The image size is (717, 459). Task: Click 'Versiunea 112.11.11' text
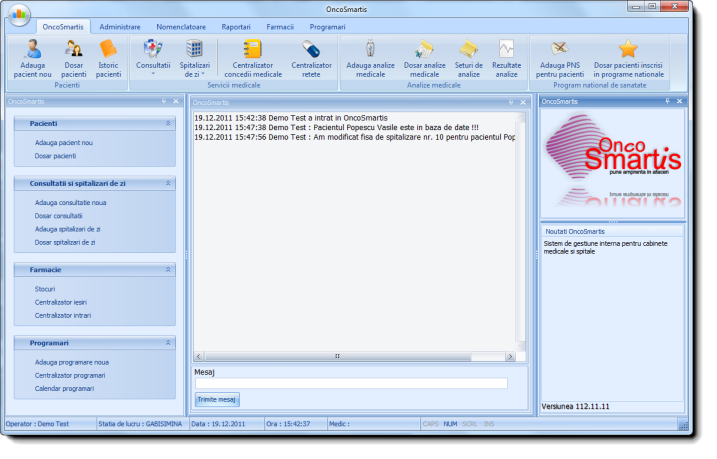[x=575, y=406]
